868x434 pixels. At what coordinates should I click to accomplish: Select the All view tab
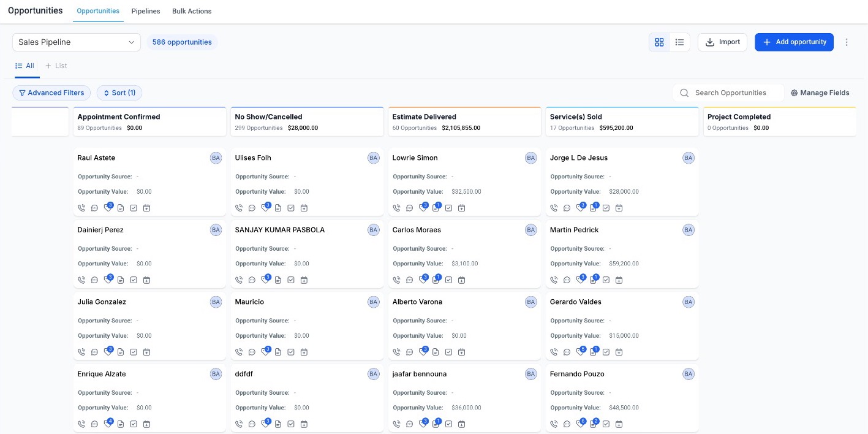pyautogui.click(x=25, y=66)
